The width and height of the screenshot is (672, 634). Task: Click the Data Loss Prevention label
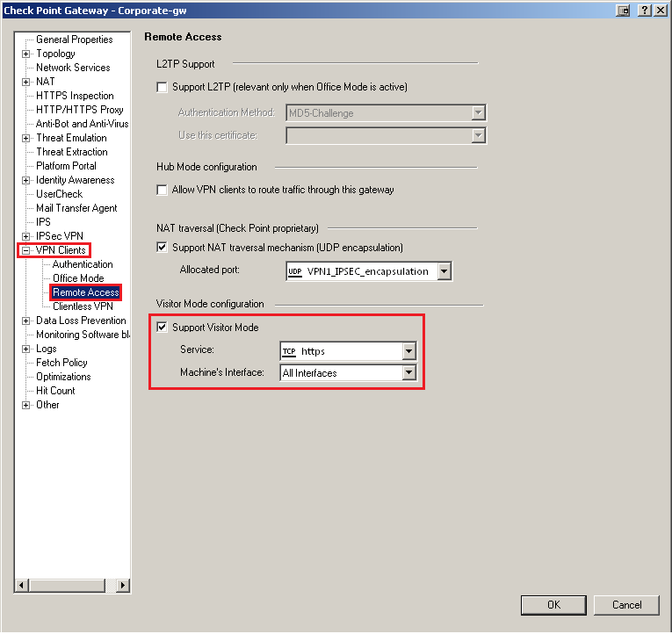tap(81, 321)
